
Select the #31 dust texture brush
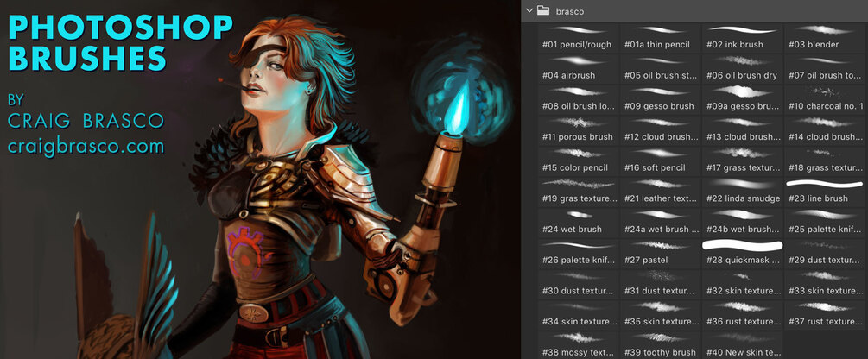[661, 284]
